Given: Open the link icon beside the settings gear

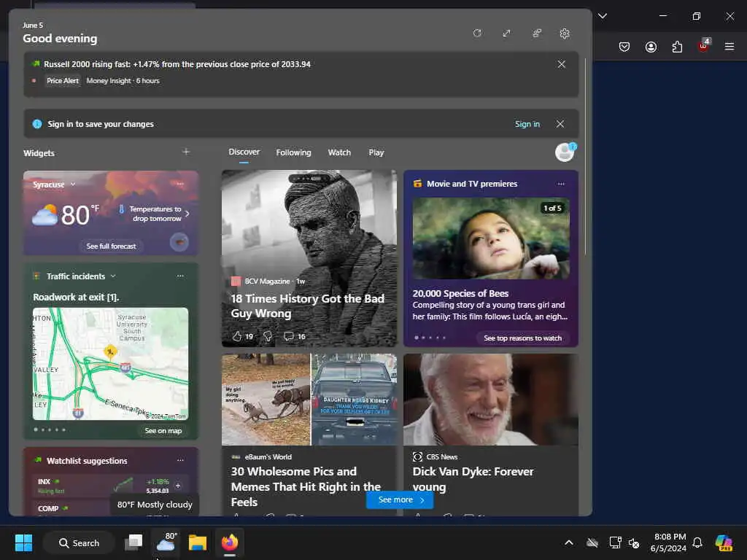Looking at the screenshot, I should click(x=537, y=33).
